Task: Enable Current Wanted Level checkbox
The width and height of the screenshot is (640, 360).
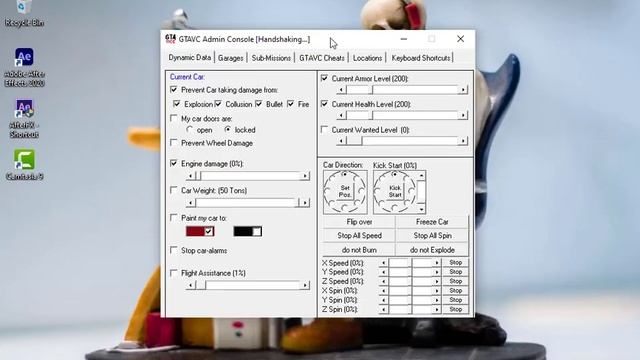Action: pyautogui.click(x=324, y=129)
